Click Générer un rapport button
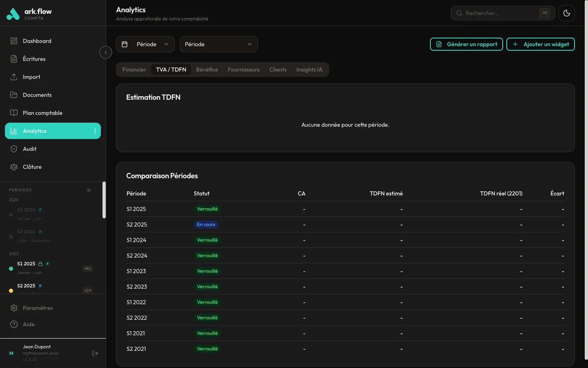Image resolution: width=588 pixels, height=368 pixels. 466,44
